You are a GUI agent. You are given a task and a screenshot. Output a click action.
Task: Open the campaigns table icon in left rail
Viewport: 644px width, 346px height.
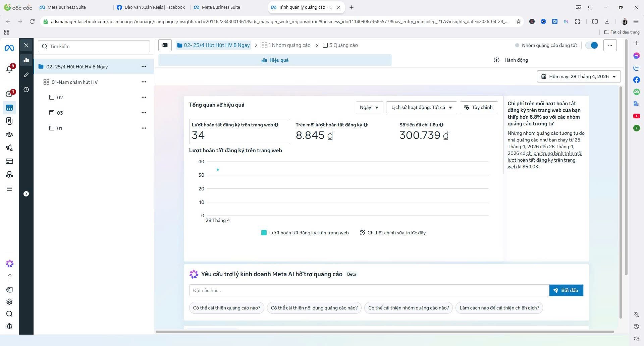[9, 108]
